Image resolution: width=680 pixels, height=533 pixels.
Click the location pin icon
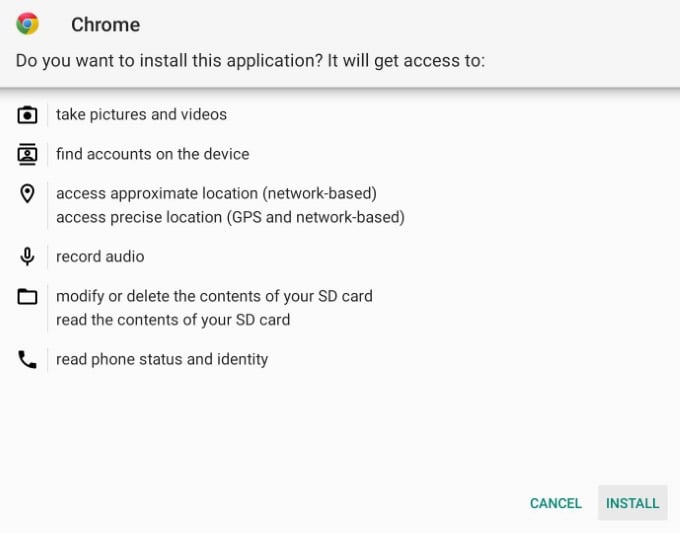click(27, 193)
